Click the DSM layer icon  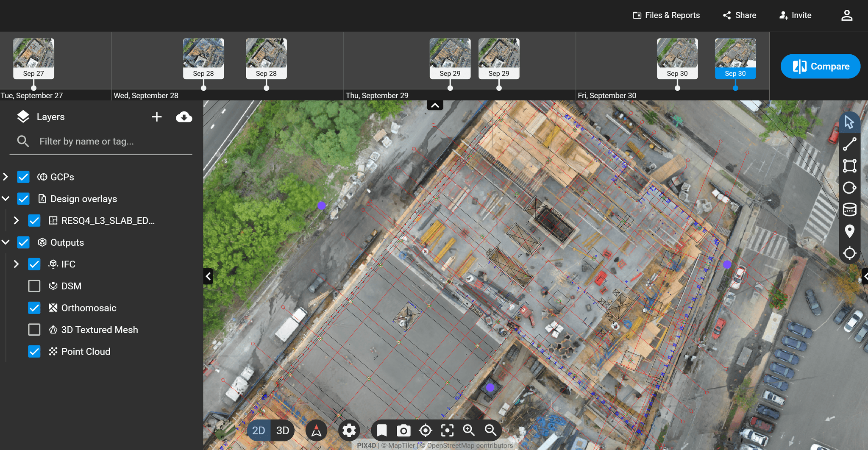click(x=53, y=286)
